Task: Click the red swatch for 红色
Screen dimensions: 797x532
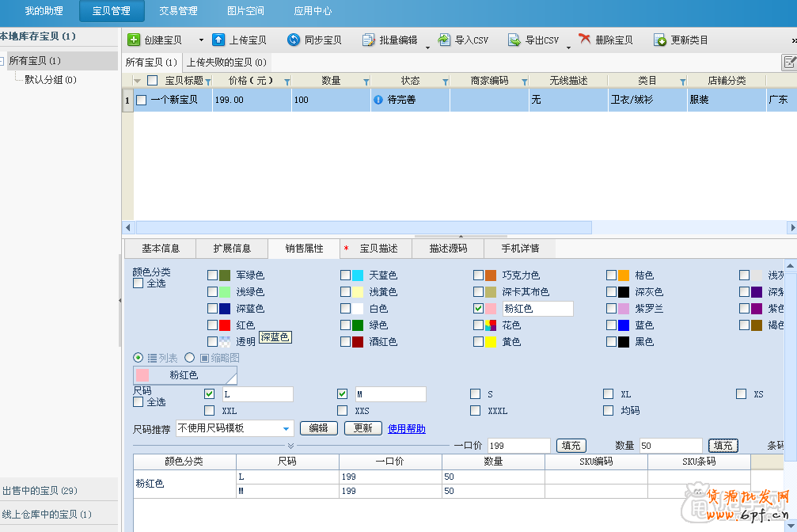Action: (225, 325)
